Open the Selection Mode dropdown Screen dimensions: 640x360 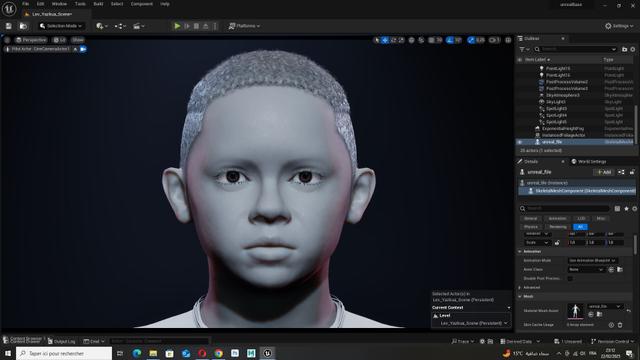click(x=61, y=26)
